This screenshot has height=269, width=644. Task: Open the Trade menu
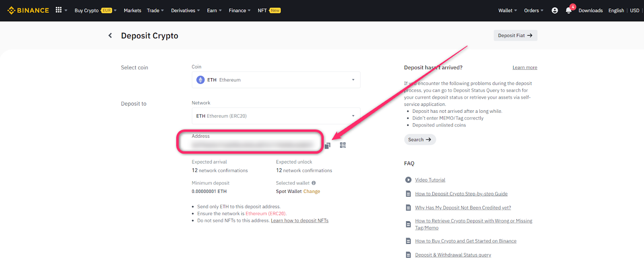tap(155, 10)
